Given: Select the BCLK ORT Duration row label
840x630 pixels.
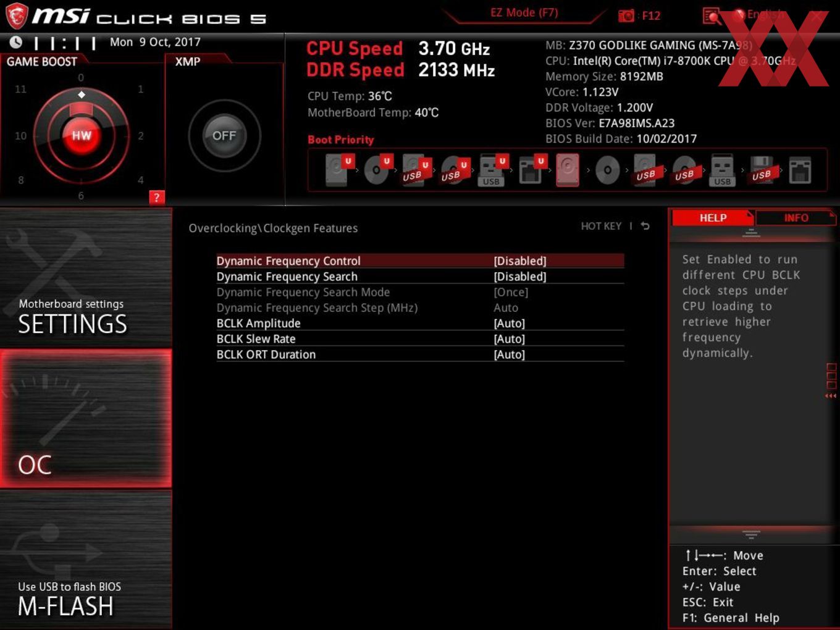Looking at the screenshot, I should pyautogui.click(x=266, y=355).
